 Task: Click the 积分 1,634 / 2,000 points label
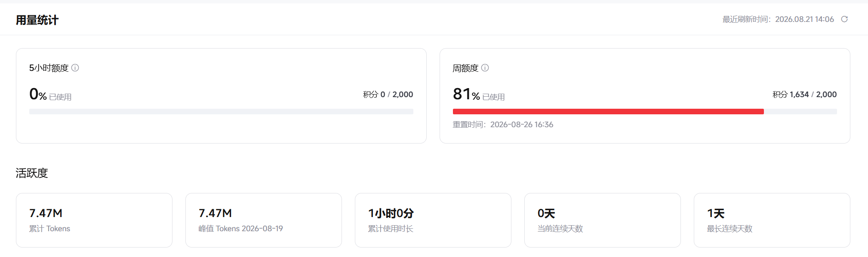[x=805, y=95]
